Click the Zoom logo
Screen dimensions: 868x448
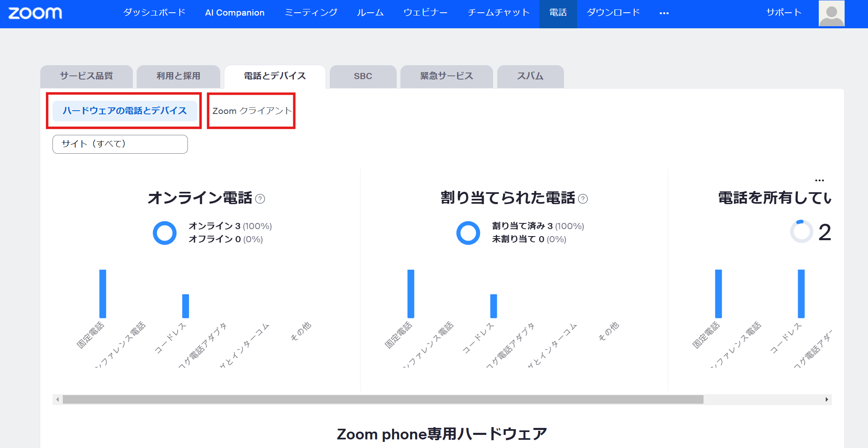tap(35, 13)
